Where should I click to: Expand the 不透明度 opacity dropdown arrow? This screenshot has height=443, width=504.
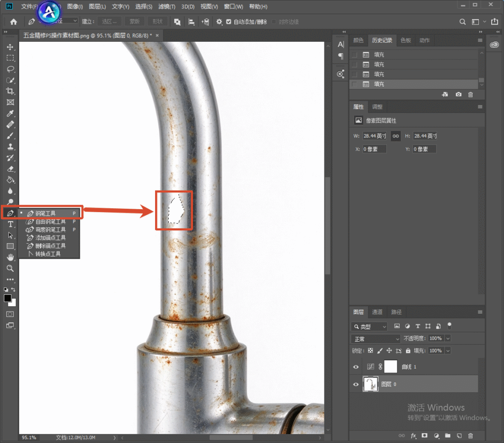click(x=448, y=339)
